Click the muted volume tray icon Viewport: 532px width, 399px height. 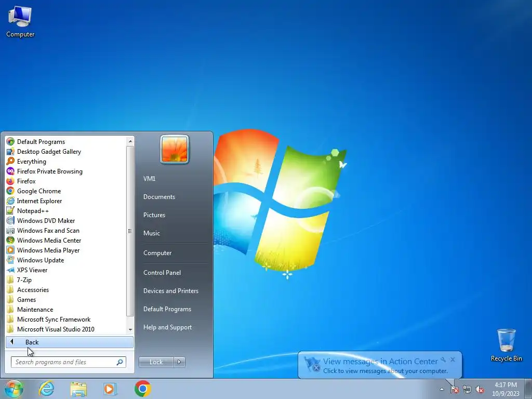tap(480, 389)
